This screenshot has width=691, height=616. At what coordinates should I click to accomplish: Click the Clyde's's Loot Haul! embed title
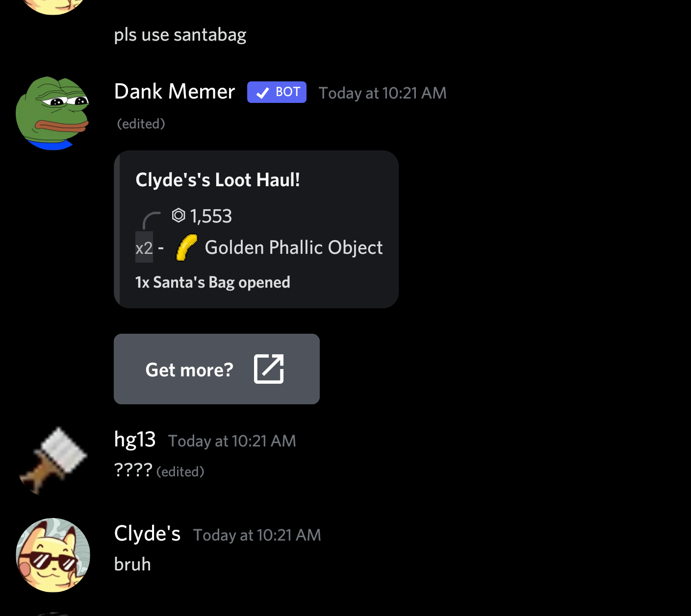(x=218, y=180)
